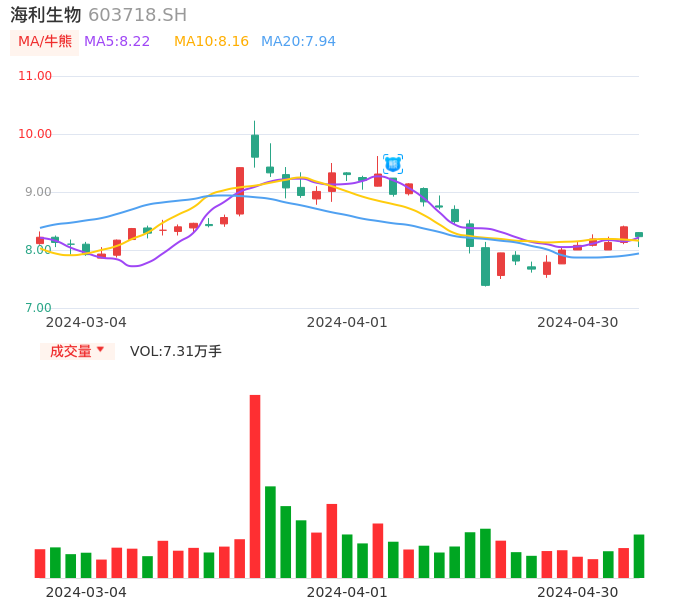This screenshot has width=686, height=606.
Task: Click the 11.00 price axis label
Action: [35, 76]
